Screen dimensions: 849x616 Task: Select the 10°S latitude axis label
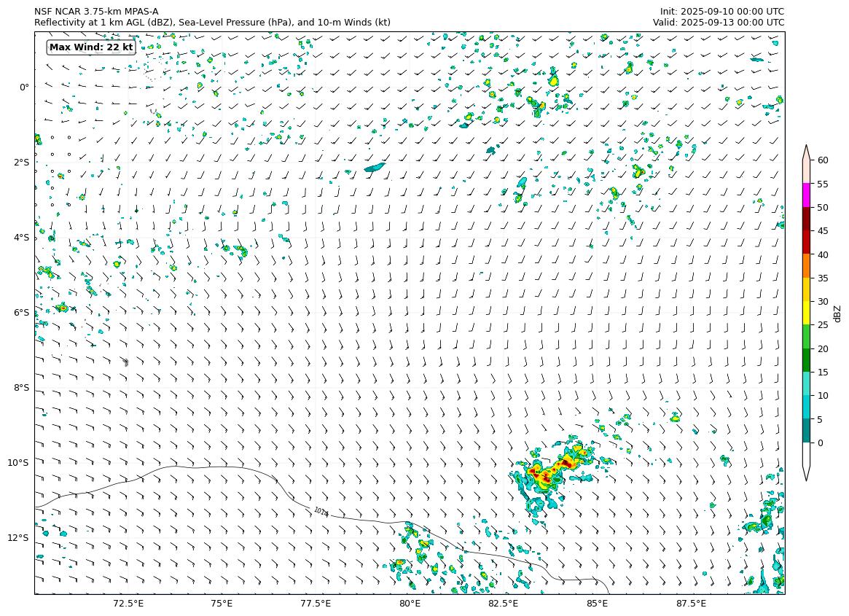point(18,463)
